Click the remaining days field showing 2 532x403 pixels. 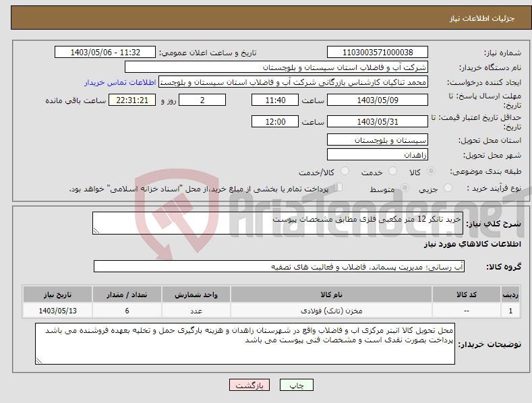tap(202, 100)
